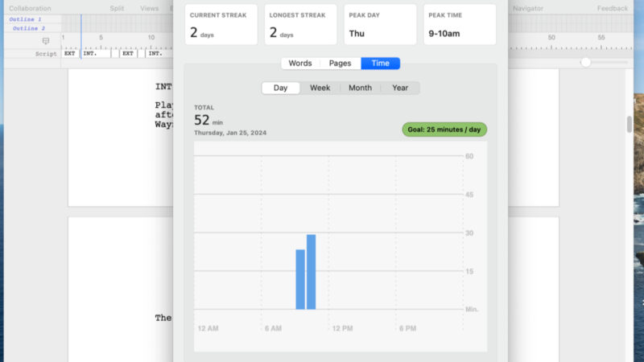Choose the Year time range
This screenshot has width=644, height=362.
(400, 88)
